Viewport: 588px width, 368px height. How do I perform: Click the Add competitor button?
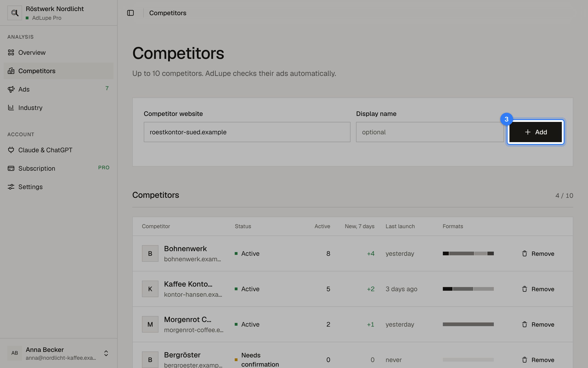pyautogui.click(x=536, y=132)
